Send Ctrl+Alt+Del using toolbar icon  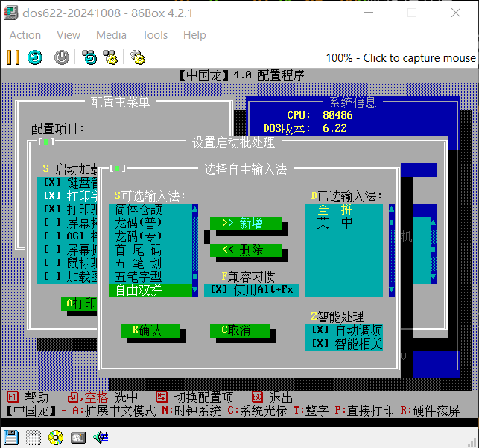point(89,57)
